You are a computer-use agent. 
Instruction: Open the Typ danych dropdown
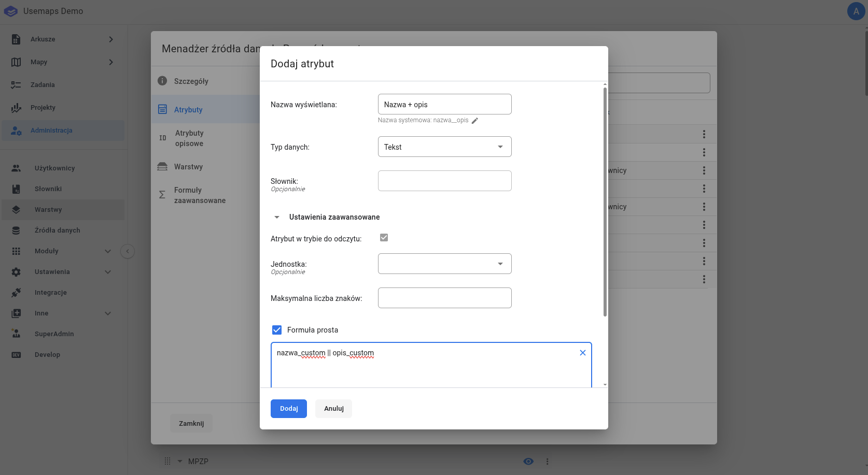pyautogui.click(x=444, y=147)
